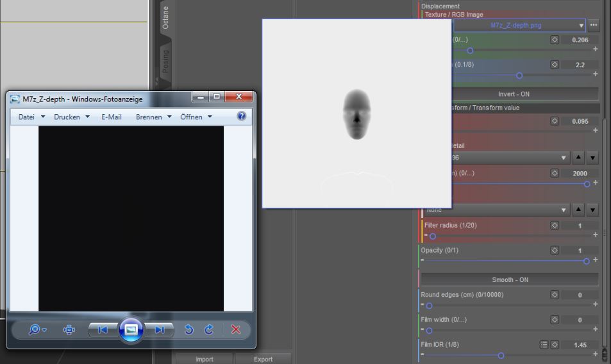This screenshot has width=611, height=364.
Task: Click diamond icon beside value 0.095
Action: [555, 121]
